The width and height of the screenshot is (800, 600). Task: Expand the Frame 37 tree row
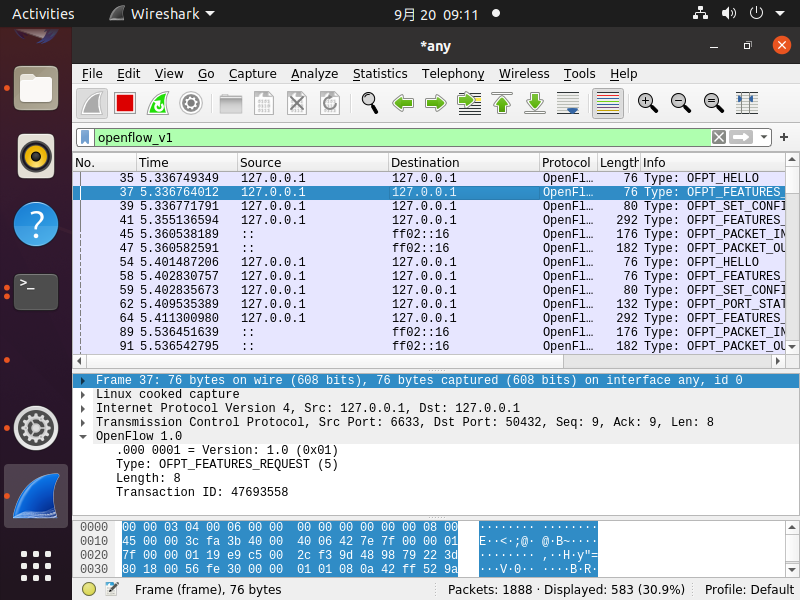point(83,380)
